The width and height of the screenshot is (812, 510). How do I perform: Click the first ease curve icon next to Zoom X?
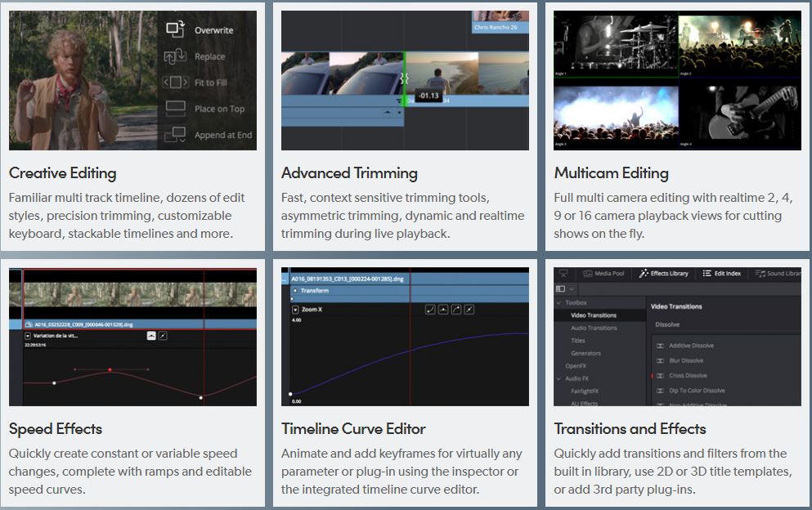(x=430, y=310)
